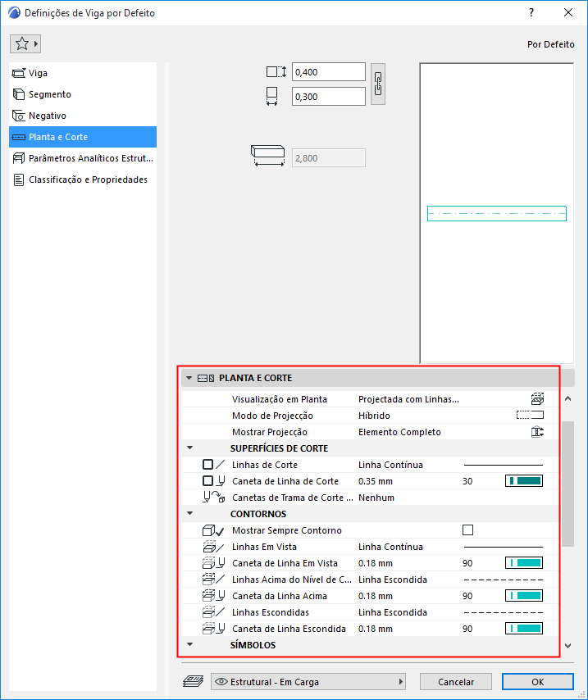Click the Linhas Escondidas row icon
588x700 pixels.
click(x=213, y=612)
